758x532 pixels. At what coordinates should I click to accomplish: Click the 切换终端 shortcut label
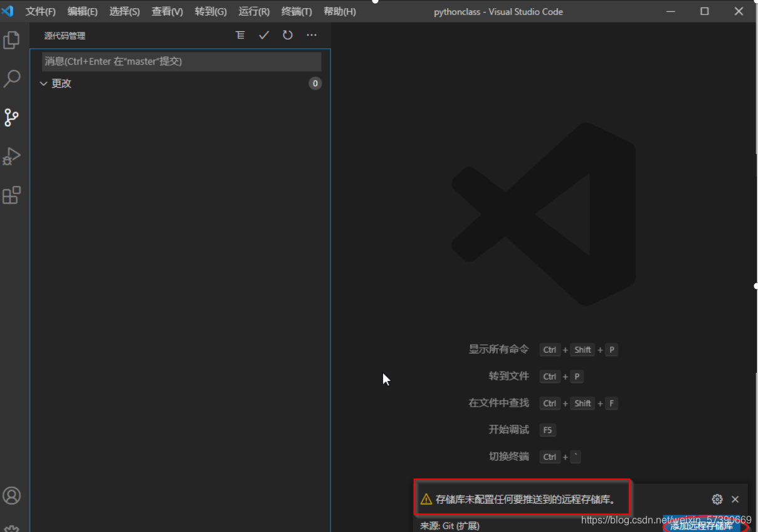(509, 456)
